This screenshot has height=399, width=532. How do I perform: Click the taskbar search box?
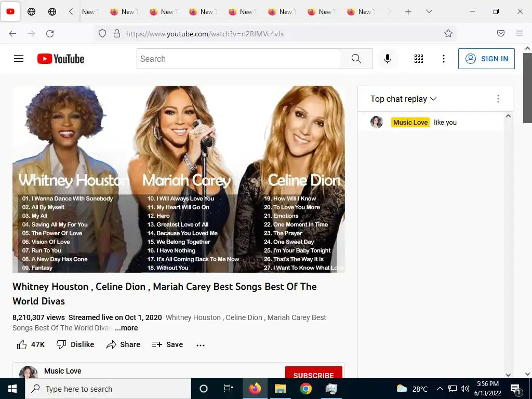(x=108, y=389)
